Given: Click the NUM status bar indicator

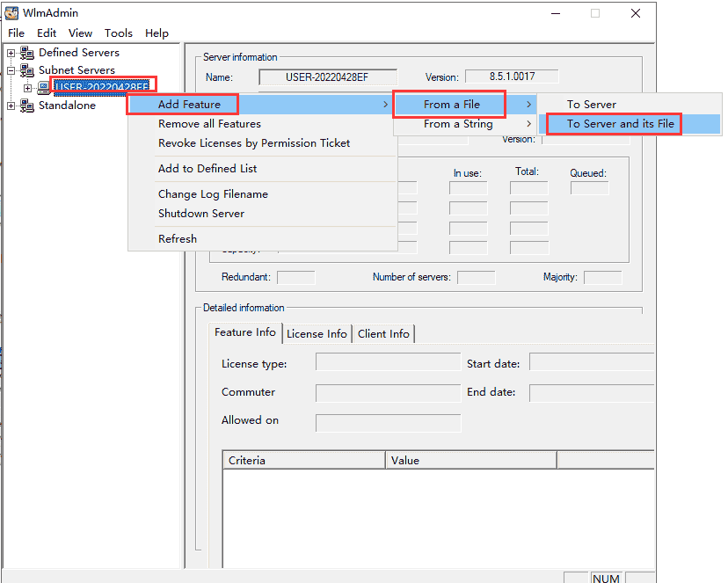Looking at the screenshot, I should click(606, 578).
